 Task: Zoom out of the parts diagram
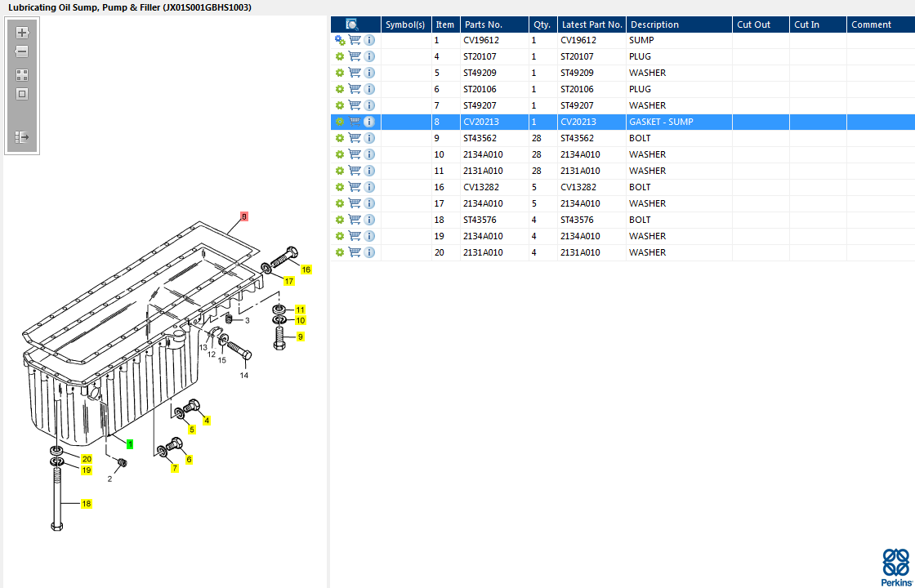[x=22, y=52]
